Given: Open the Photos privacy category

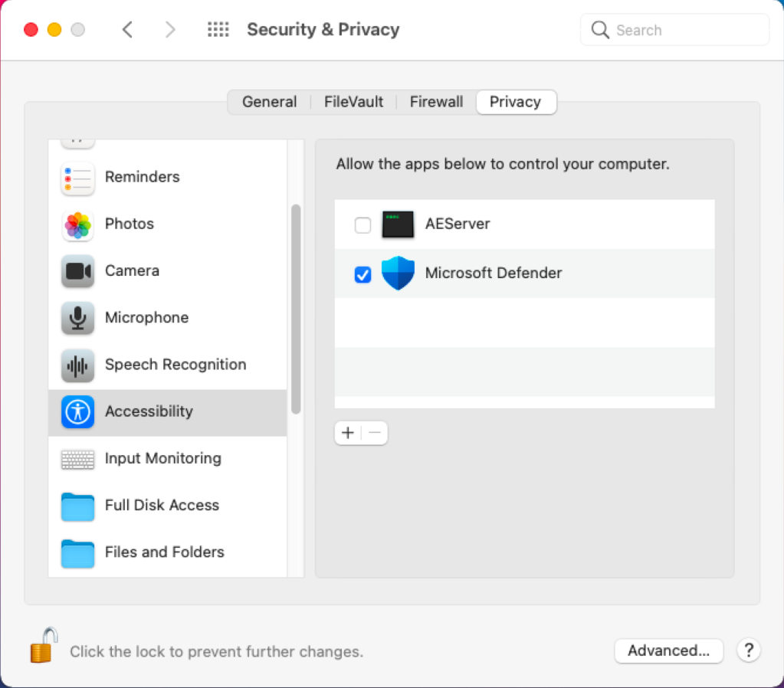Looking at the screenshot, I should tap(168, 224).
